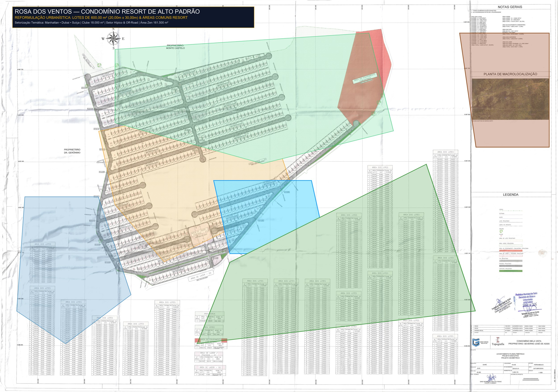Click the Km-92 locality value

point(514,365)
